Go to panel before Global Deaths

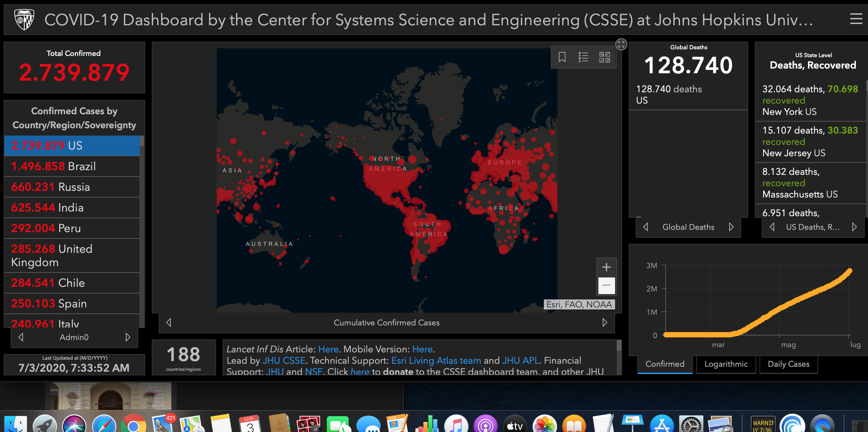646,226
